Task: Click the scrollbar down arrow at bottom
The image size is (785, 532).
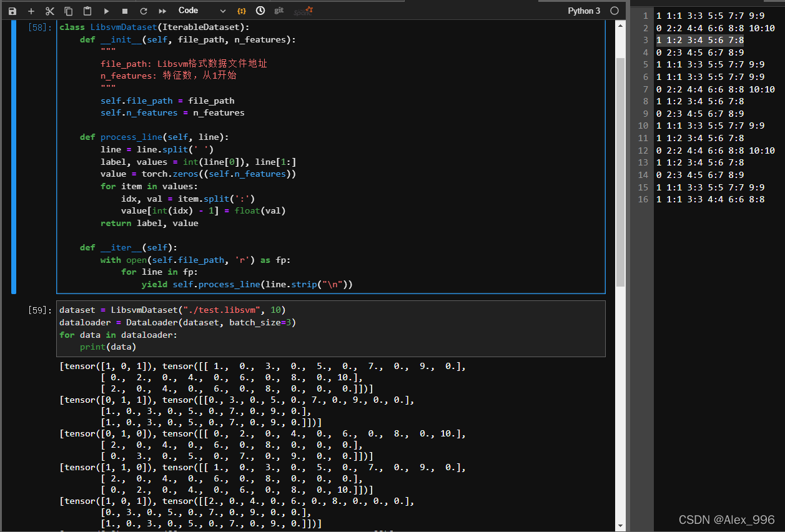Action: tap(620, 526)
